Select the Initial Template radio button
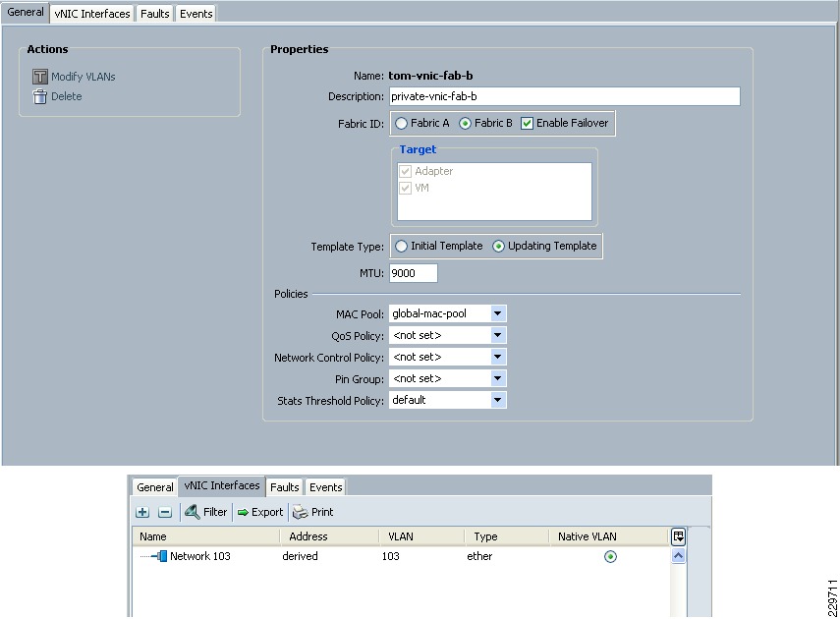Image resolution: width=840 pixels, height=619 pixels. [401, 246]
